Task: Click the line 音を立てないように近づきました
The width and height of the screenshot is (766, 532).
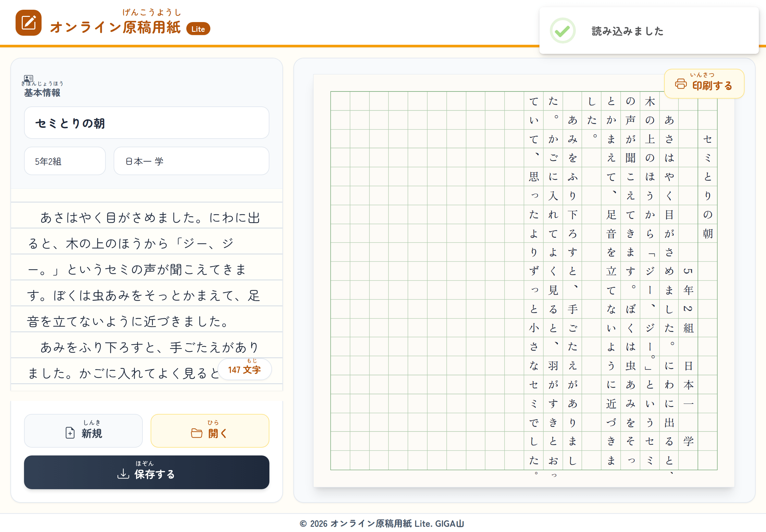Action: point(128,322)
